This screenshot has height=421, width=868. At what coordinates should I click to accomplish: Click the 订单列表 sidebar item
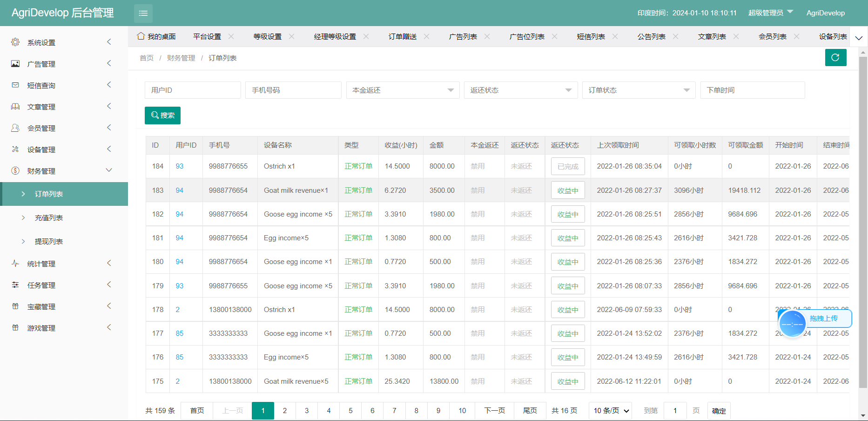(x=64, y=194)
